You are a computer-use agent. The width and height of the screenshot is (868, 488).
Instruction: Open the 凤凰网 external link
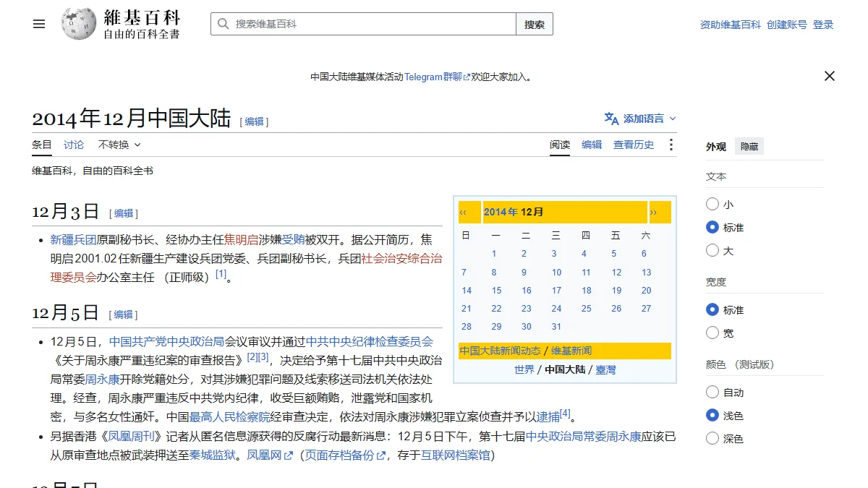(269, 455)
